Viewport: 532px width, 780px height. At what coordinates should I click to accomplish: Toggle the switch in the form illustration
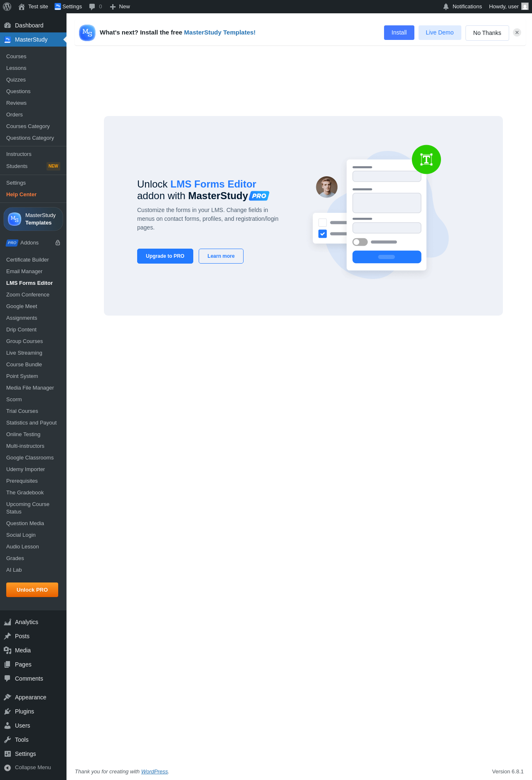click(360, 242)
